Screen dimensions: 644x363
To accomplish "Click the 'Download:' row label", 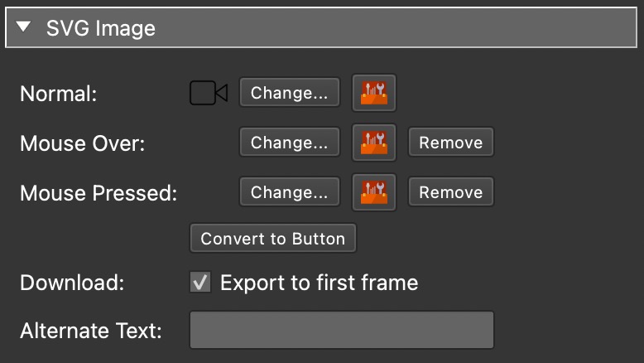I will (72, 283).
